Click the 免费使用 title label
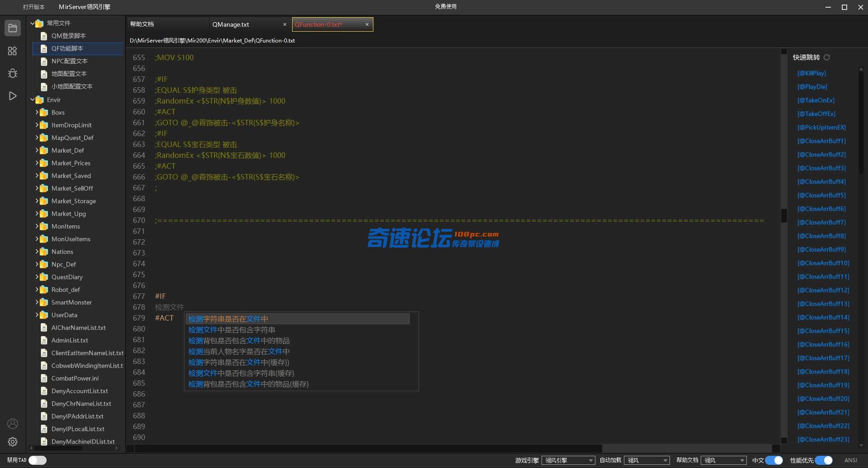The image size is (868, 468). [446, 7]
